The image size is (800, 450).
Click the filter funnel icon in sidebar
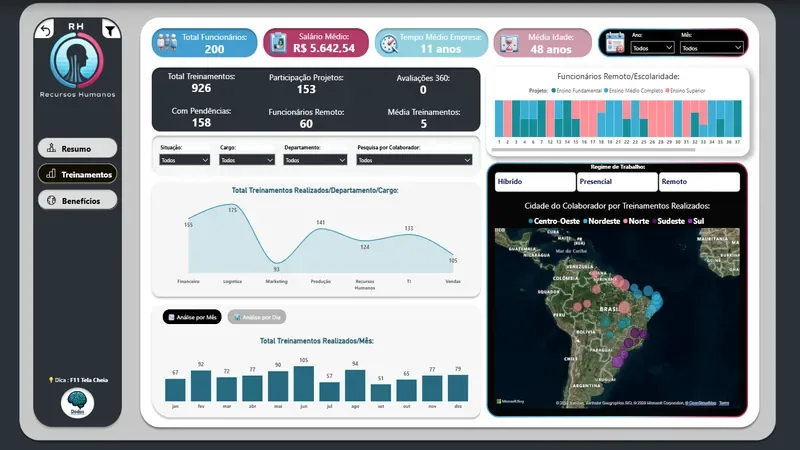coord(110,30)
